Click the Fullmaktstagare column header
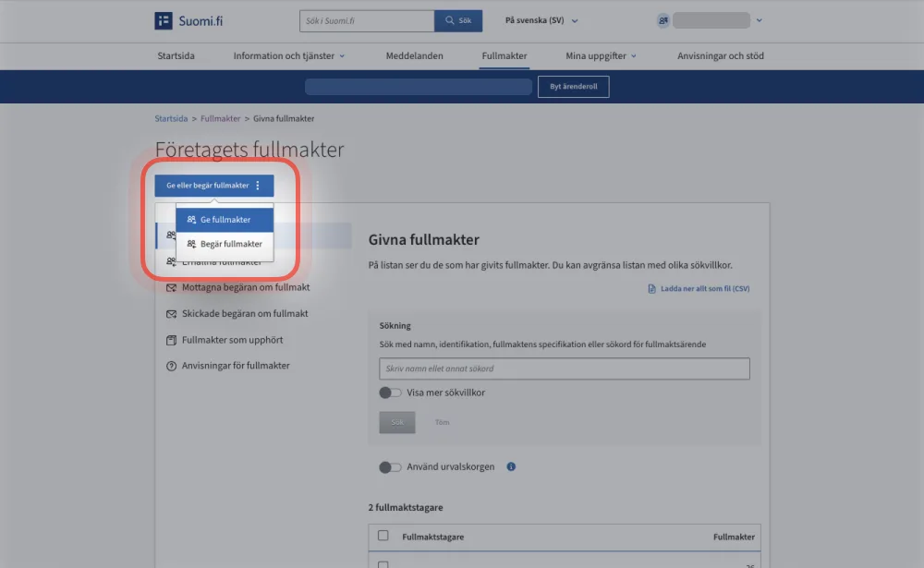Screen dimensions: 924x568 (x=433, y=537)
